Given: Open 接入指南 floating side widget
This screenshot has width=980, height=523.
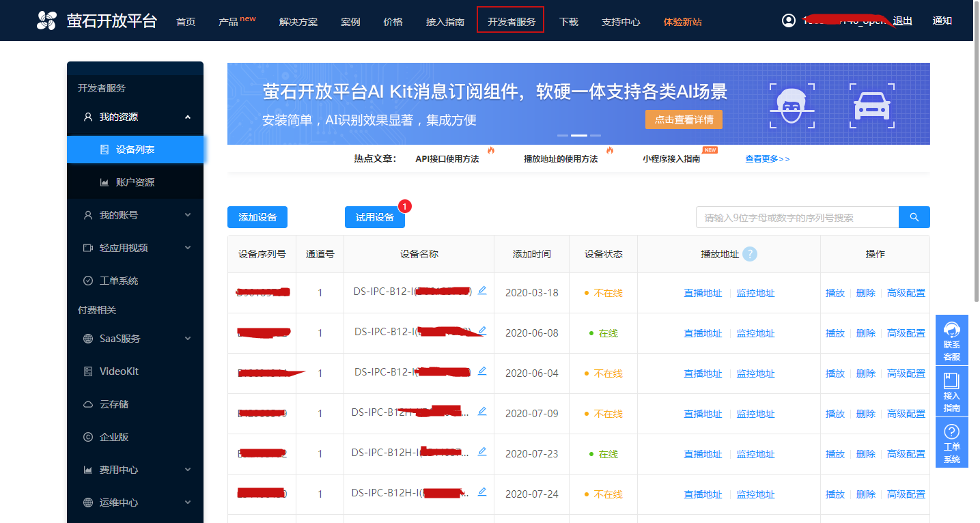Looking at the screenshot, I should coord(952,391).
